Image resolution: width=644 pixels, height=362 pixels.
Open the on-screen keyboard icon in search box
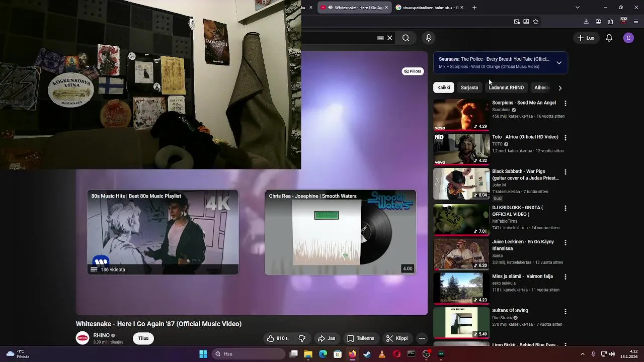point(380,38)
